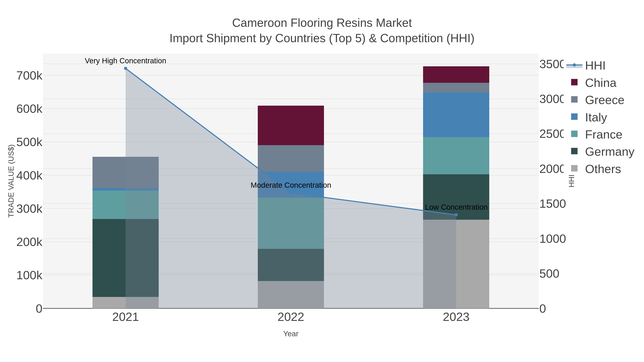Click the Italy blue legend swatch
Viewport: 644px width, 362px height.
pos(574,117)
